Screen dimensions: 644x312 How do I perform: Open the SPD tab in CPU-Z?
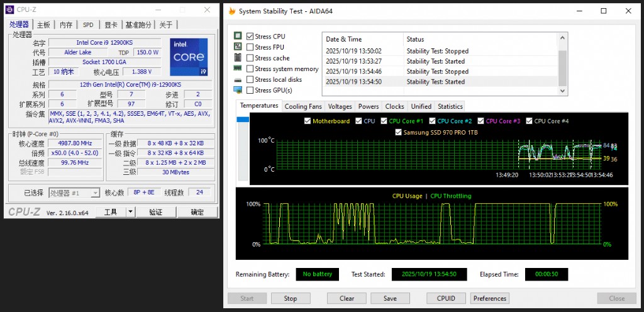[88, 25]
